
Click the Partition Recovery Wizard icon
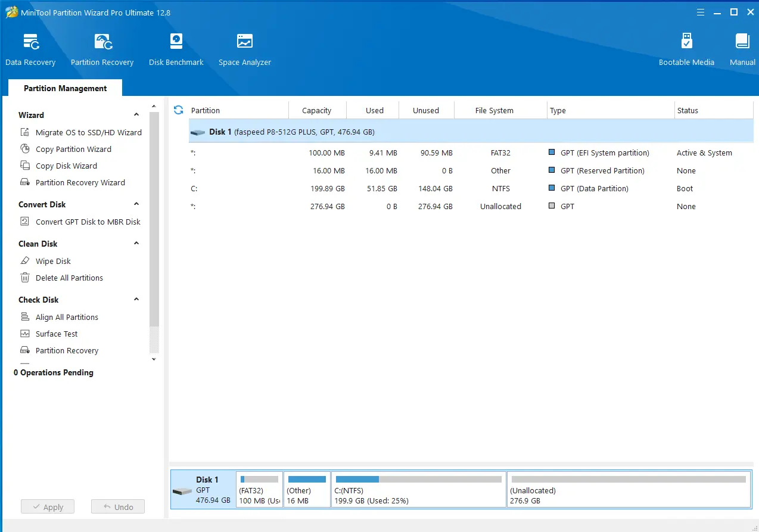[x=25, y=182]
